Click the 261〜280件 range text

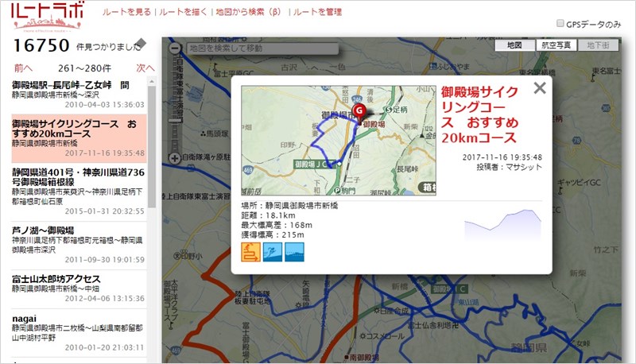(84, 68)
